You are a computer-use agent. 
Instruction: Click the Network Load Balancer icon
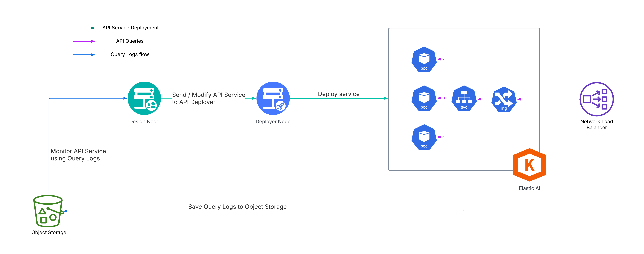tap(597, 99)
